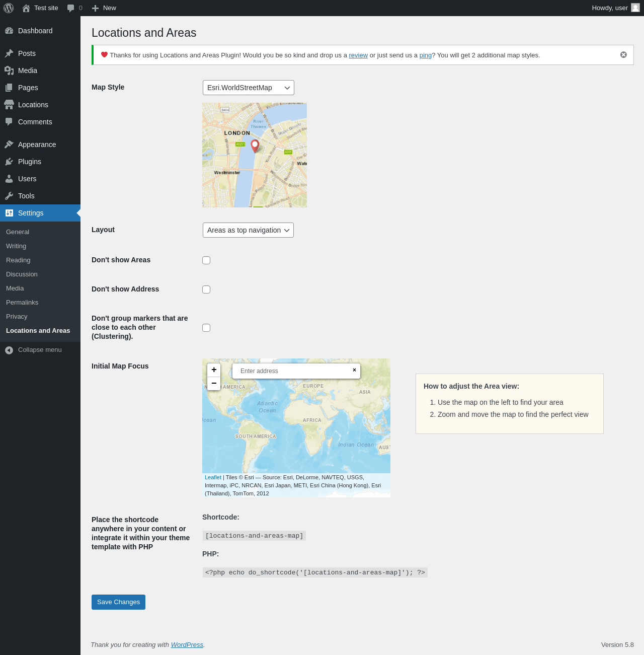The width and height of the screenshot is (644, 655).
Task: Open the Map Style dropdown
Action: (x=249, y=88)
